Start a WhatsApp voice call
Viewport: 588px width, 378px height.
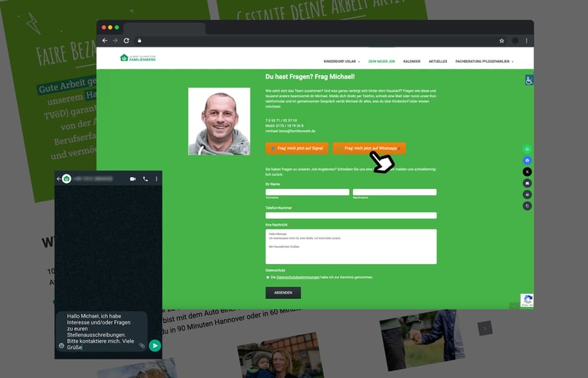pyautogui.click(x=145, y=179)
